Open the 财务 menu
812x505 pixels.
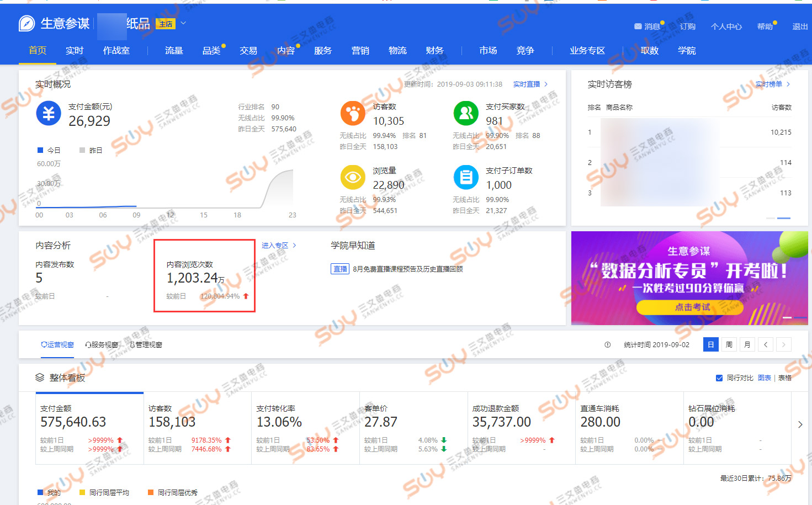click(x=435, y=50)
